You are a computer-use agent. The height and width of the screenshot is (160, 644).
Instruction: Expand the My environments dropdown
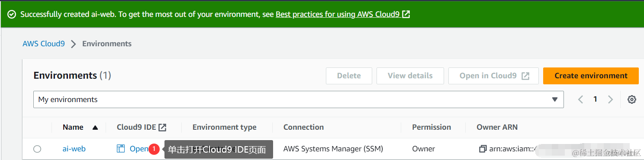coord(299,99)
